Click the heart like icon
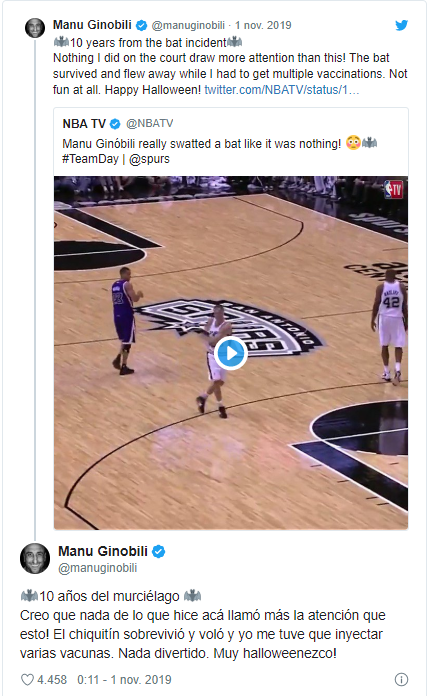Screen dimensions: 428x696 coord(28,680)
